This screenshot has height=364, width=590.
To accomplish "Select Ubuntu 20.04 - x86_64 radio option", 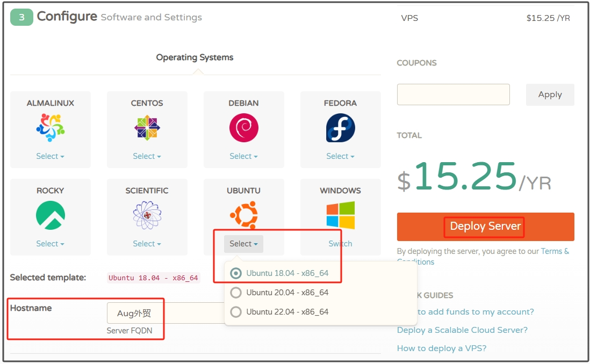I will [236, 293].
